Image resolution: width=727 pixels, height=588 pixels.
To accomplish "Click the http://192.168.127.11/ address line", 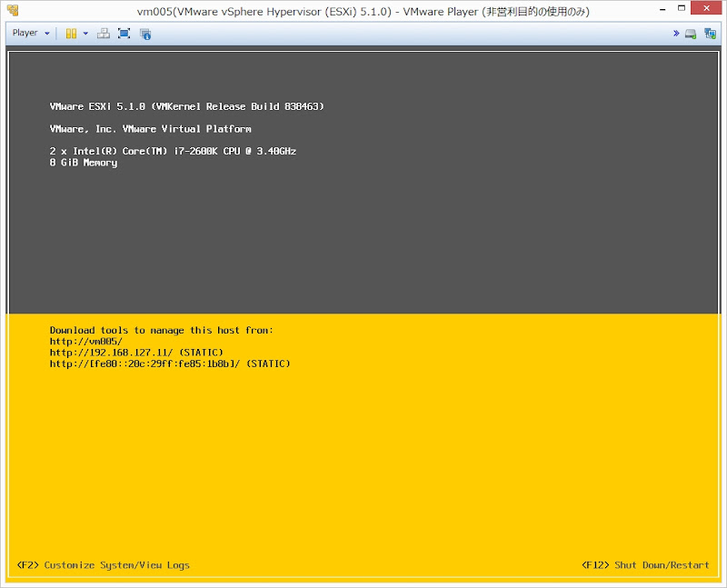I will 136,353.
